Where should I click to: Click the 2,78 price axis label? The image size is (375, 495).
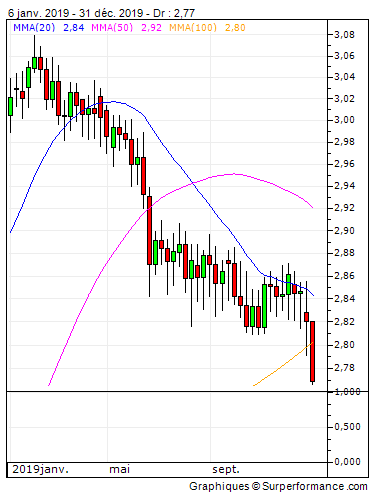(344, 368)
